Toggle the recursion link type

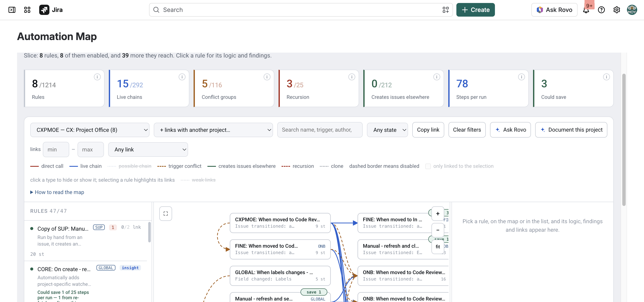(x=298, y=166)
